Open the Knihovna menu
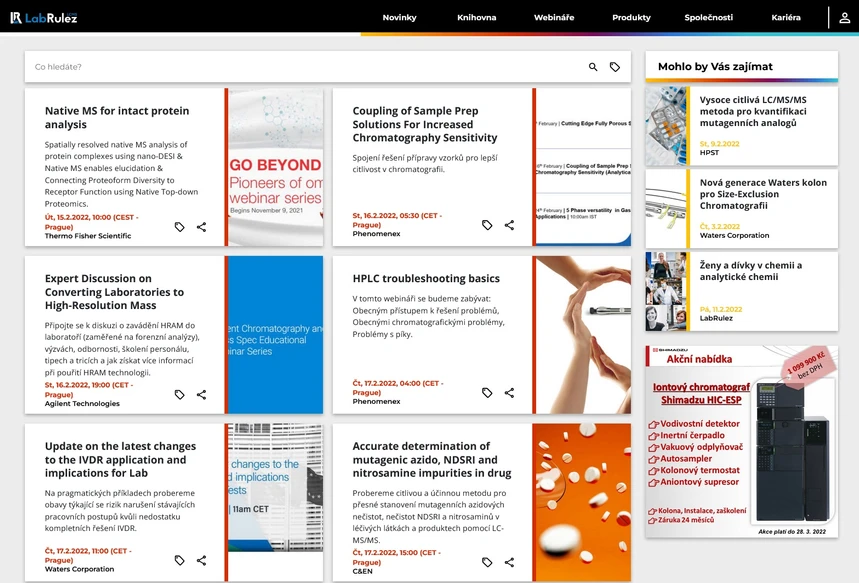 coord(477,18)
